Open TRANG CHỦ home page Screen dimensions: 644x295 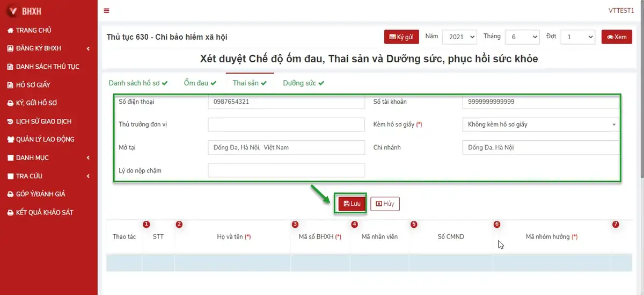(x=33, y=31)
